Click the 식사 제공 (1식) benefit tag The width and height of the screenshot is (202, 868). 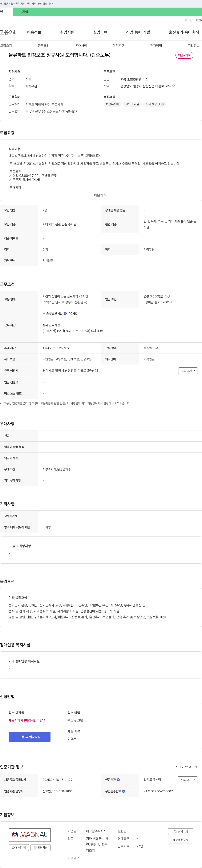[155, 104]
